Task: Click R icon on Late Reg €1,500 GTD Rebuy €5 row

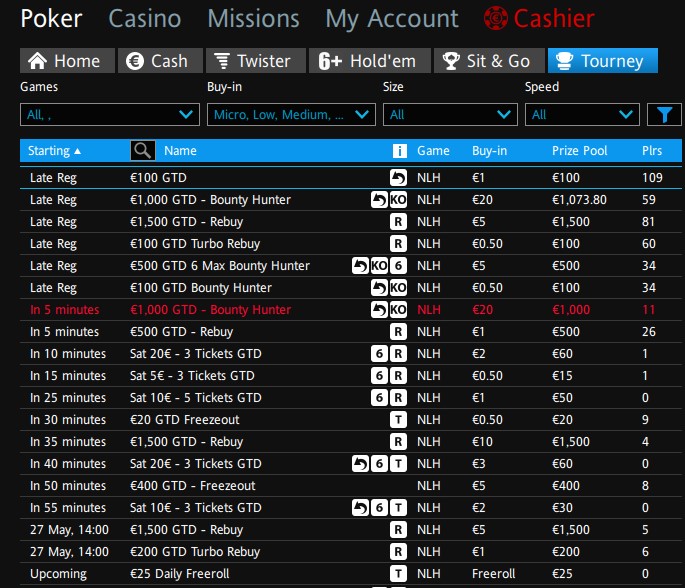Action: pos(398,221)
